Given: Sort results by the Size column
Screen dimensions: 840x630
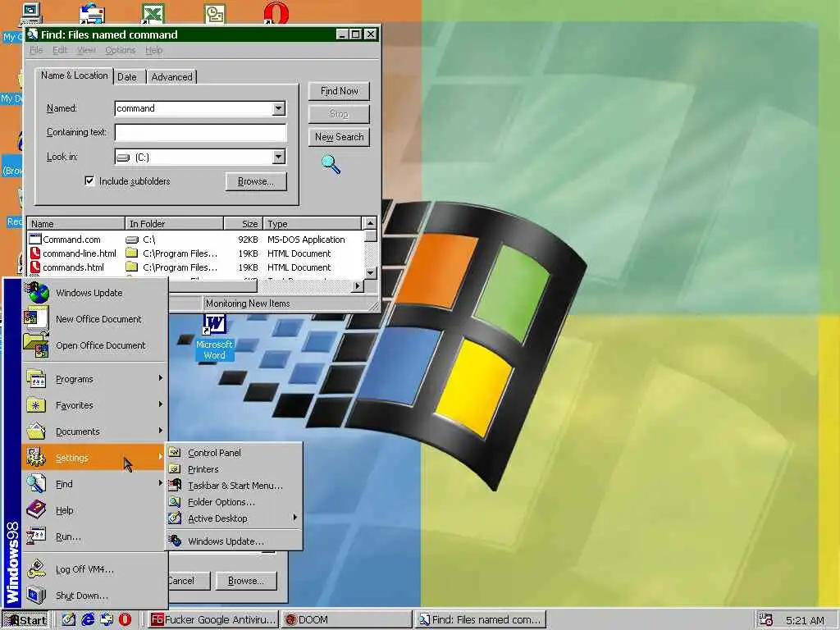Looking at the screenshot, I should [x=243, y=223].
